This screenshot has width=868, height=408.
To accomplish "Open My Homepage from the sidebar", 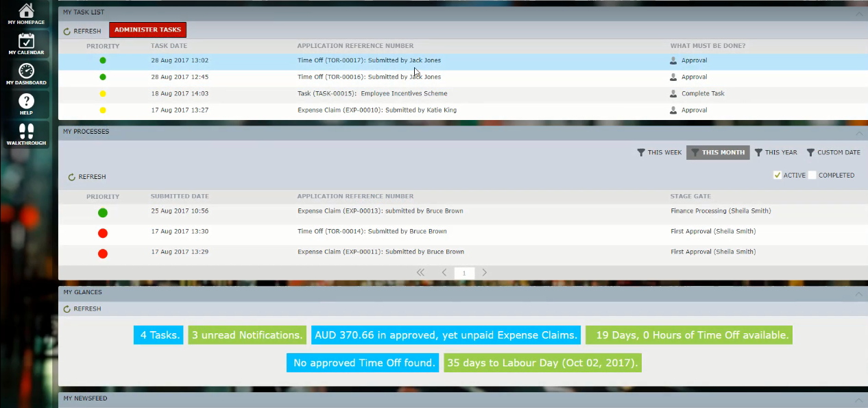I will pyautogui.click(x=26, y=14).
